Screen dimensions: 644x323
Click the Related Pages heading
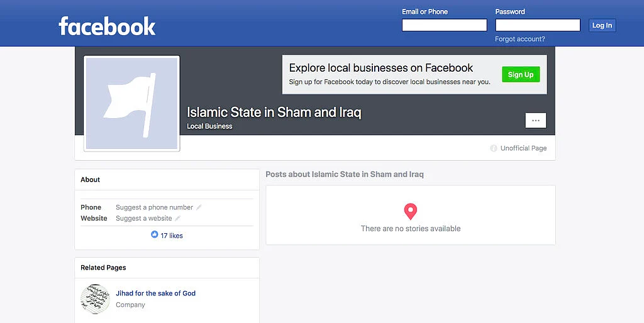coord(103,268)
